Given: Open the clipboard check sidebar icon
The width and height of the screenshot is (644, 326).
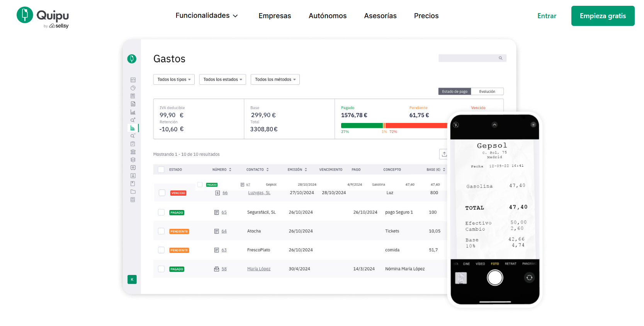Looking at the screenshot, I should point(133,144).
